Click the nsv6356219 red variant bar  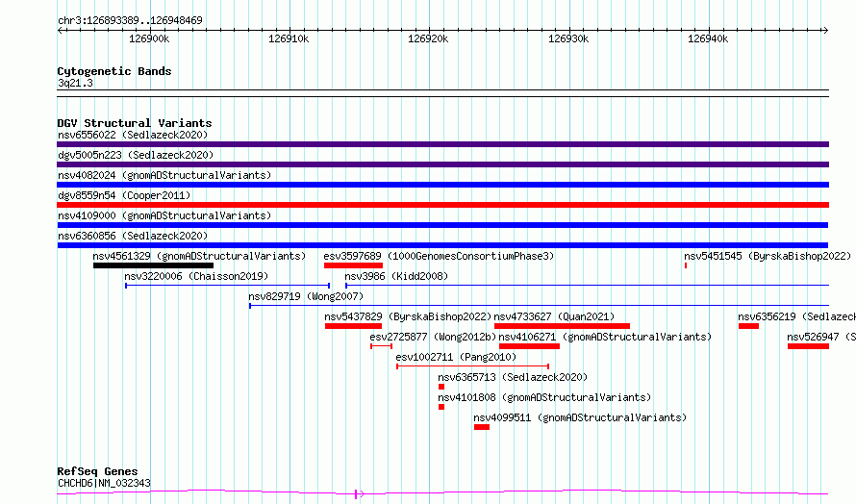(x=748, y=326)
